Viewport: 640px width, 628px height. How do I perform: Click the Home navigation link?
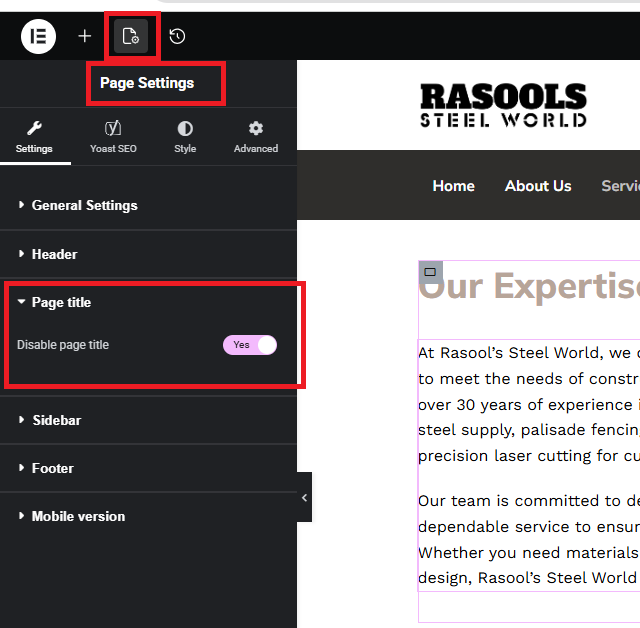tap(453, 186)
